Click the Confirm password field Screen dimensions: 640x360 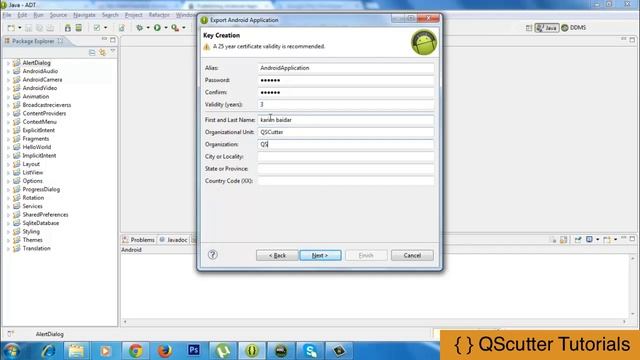click(346, 93)
